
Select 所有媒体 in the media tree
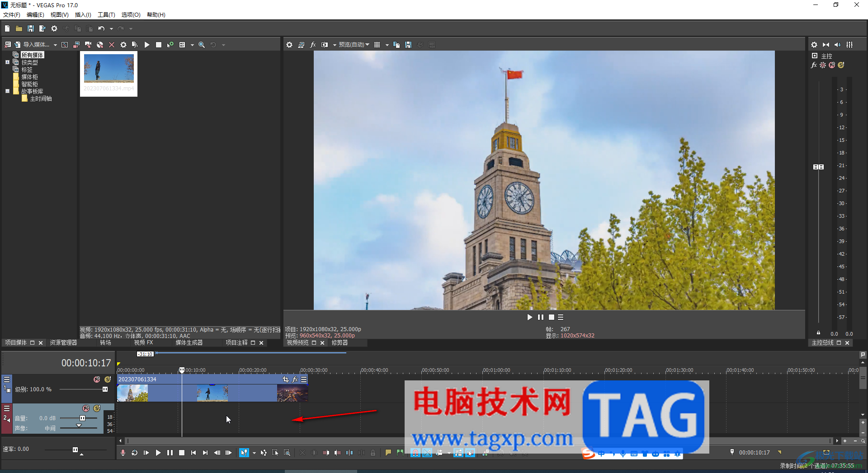click(32, 55)
